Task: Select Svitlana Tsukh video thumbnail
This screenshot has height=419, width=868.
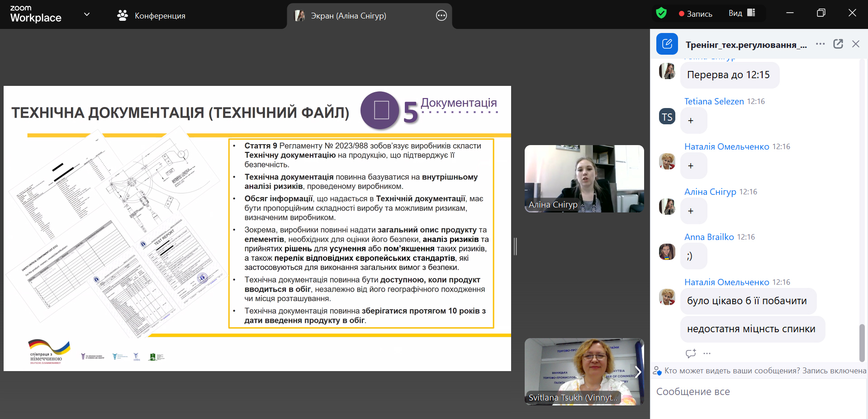Action: pos(584,372)
